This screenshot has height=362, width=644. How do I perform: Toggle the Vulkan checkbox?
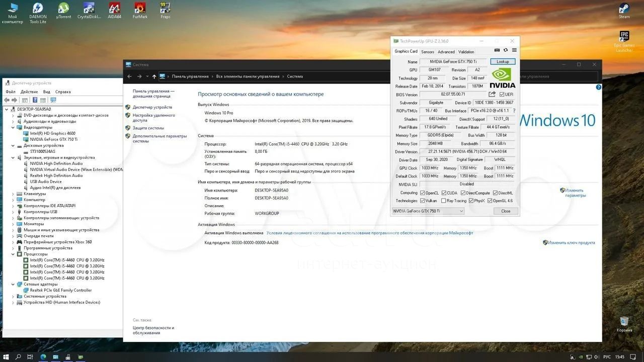click(422, 201)
